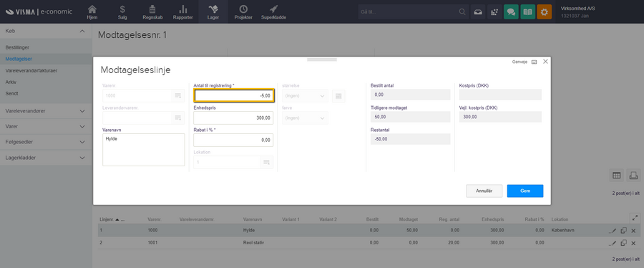Screen dimensions: 644x268
Task: Expand the Vareleverandører section
Action: tap(82, 111)
